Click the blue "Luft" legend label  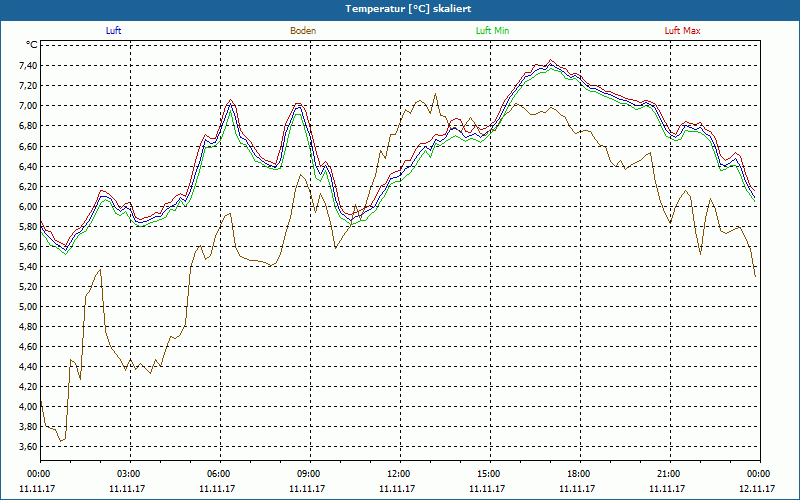113,31
